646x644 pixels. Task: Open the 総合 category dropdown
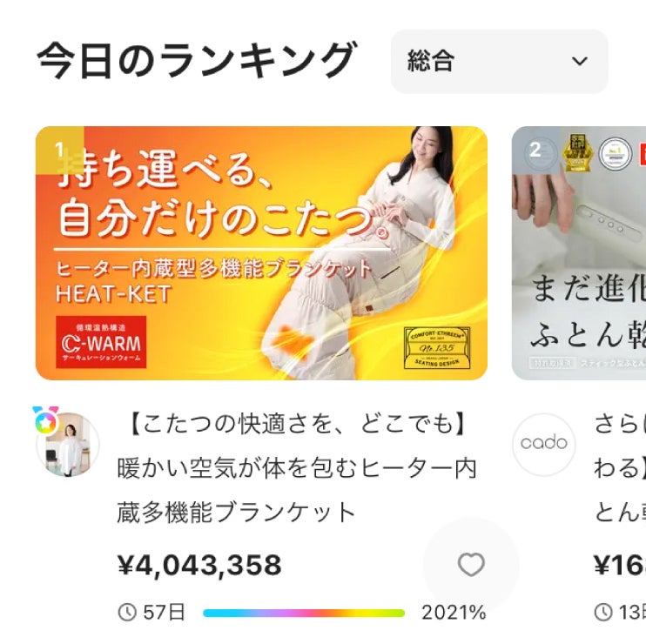click(500, 61)
